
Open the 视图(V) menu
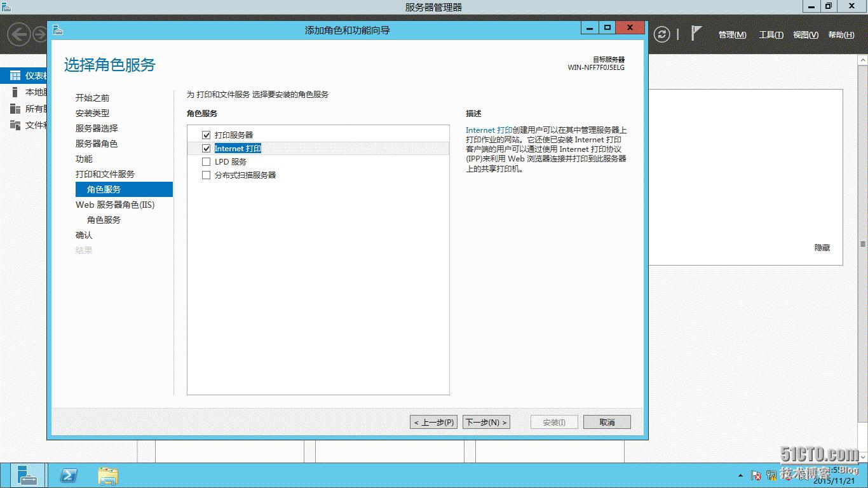click(805, 35)
